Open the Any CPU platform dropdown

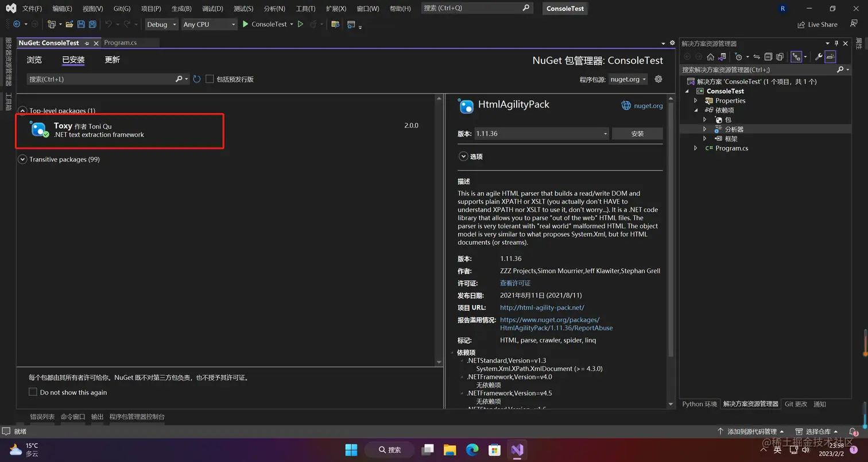point(209,24)
